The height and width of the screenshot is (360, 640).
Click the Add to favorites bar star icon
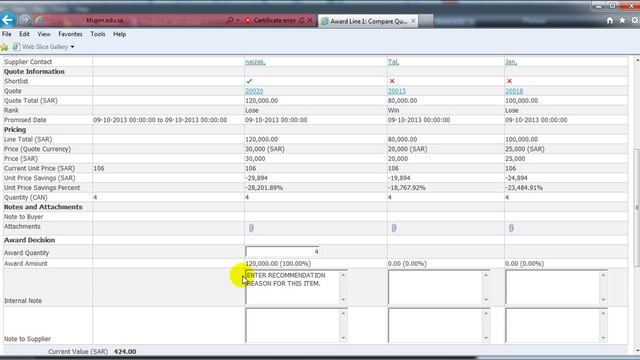point(4,47)
